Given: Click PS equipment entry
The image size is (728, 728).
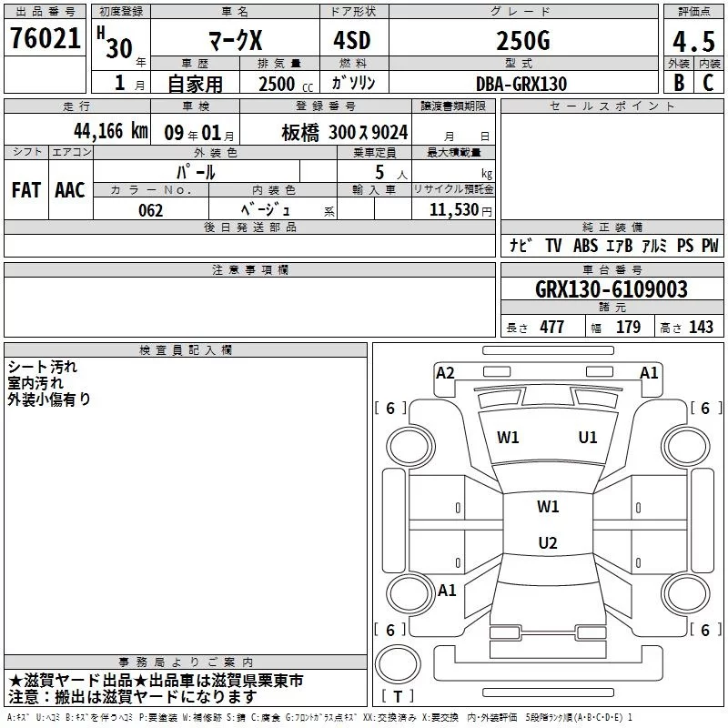Looking at the screenshot, I should point(685,245).
